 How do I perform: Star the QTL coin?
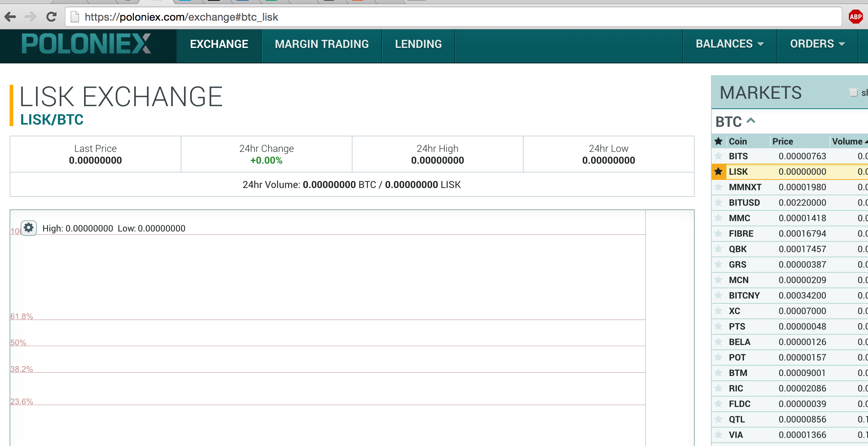click(718, 419)
